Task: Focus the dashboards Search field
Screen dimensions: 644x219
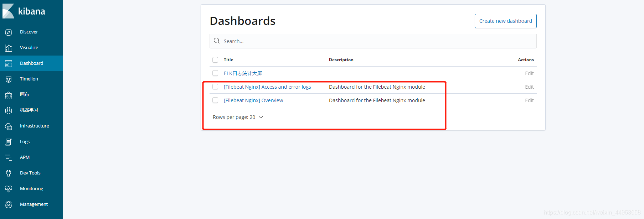Action: [x=373, y=41]
